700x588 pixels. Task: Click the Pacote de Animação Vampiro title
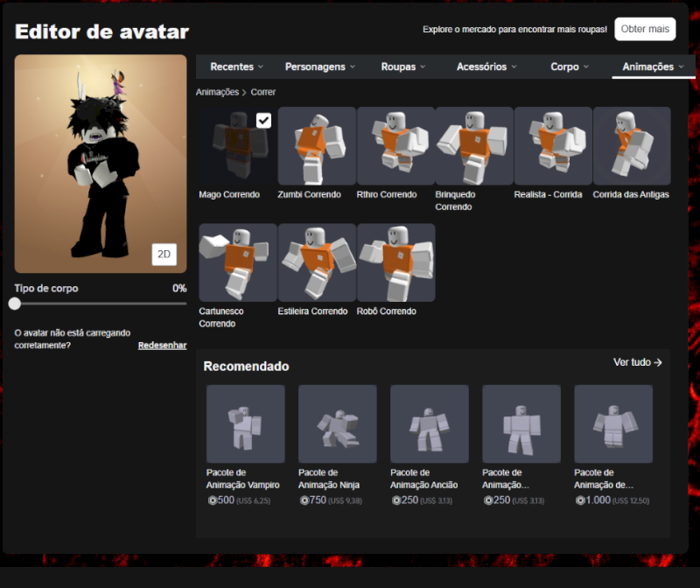pos(243,479)
